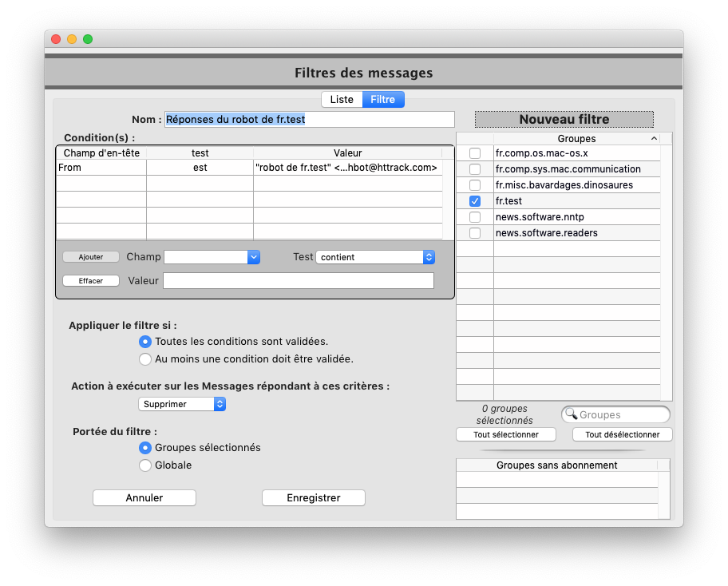Click the 'est' test cell
Viewport: 728px width, 586px height.
[x=200, y=168]
